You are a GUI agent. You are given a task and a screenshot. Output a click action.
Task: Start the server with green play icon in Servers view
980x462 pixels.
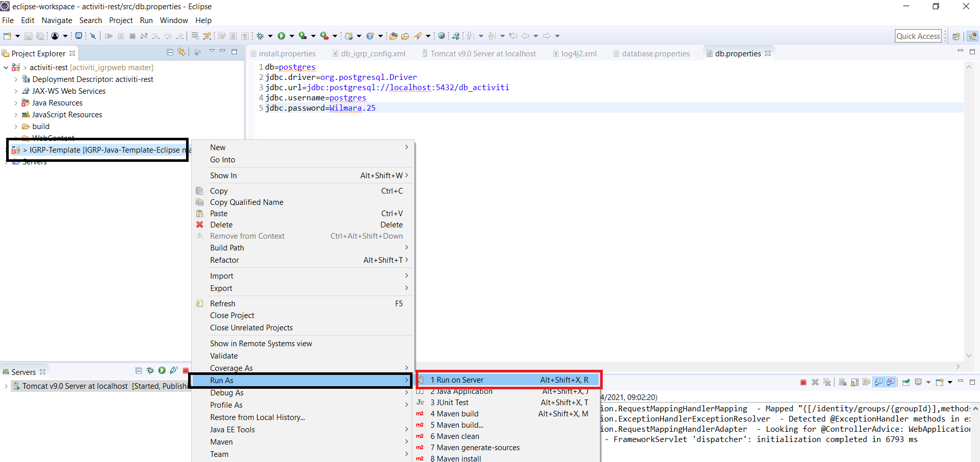pyautogui.click(x=162, y=370)
